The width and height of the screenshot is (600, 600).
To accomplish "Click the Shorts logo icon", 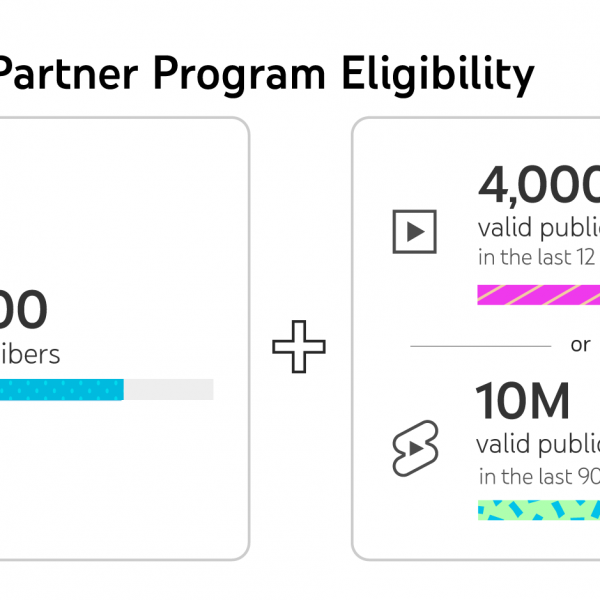I will pos(415,448).
